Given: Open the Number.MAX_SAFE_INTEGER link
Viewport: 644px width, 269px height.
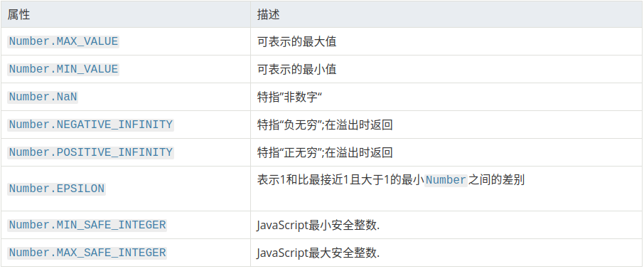Looking at the screenshot, I should tap(87, 253).
